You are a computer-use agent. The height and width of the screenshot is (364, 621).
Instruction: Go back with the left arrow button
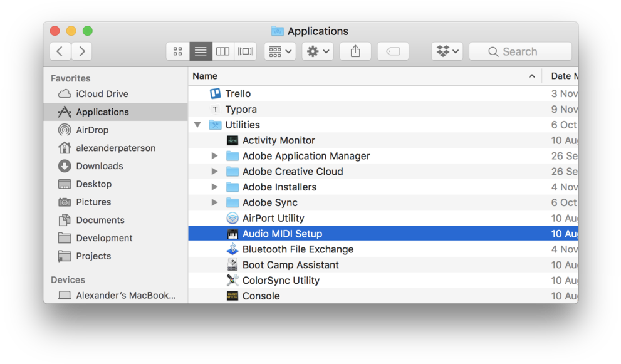[60, 51]
